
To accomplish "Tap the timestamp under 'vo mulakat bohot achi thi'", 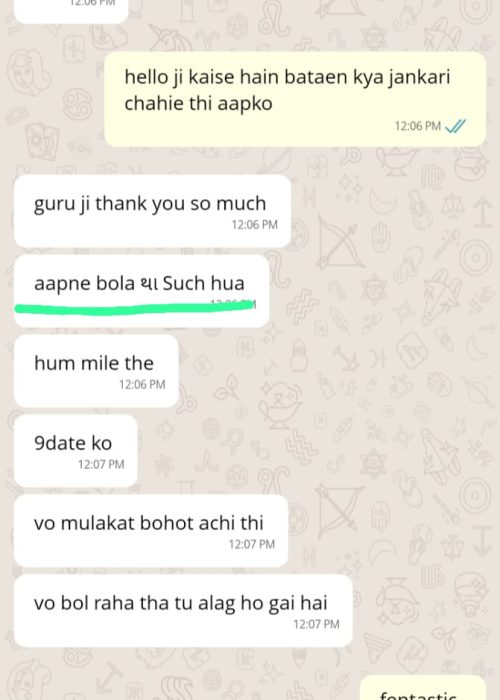I will [x=252, y=544].
